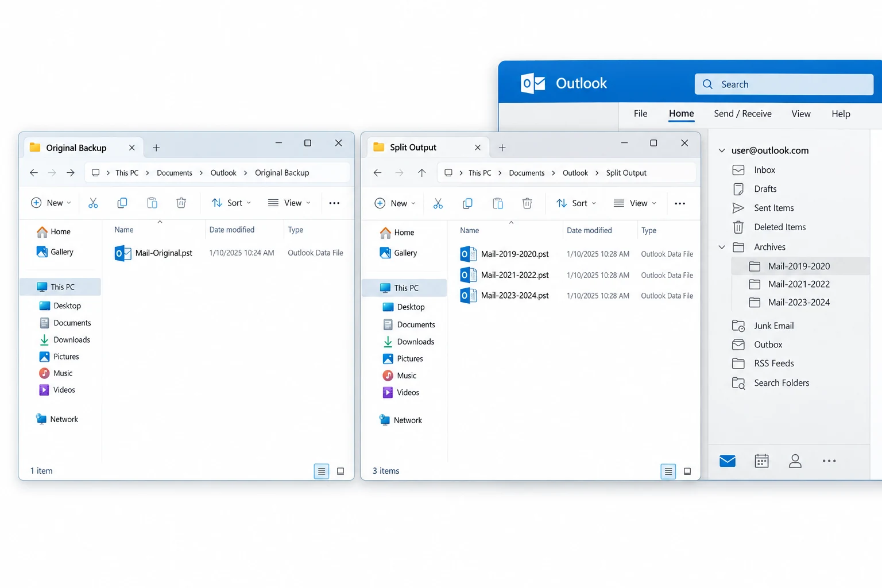
Task: Open Outlook Calendar from bottom navigation
Action: 761,461
